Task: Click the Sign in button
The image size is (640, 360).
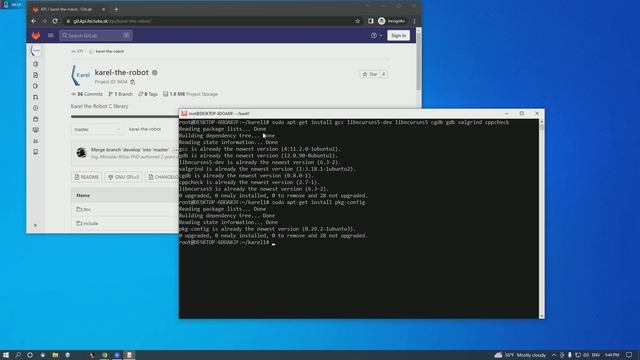Action: 398,36
